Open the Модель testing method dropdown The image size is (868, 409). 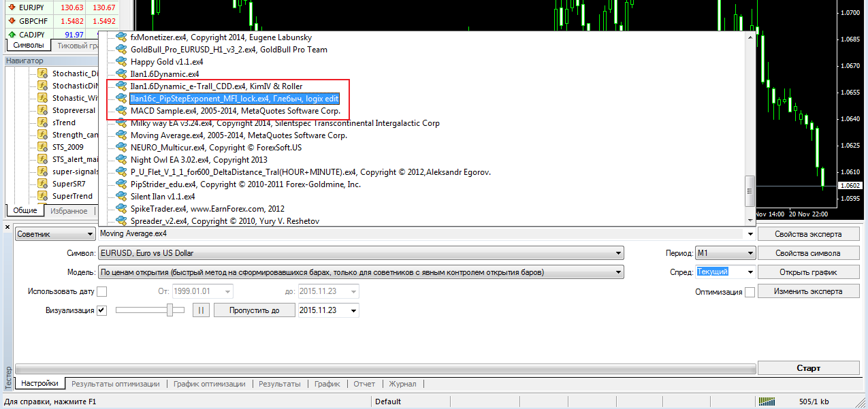360,272
